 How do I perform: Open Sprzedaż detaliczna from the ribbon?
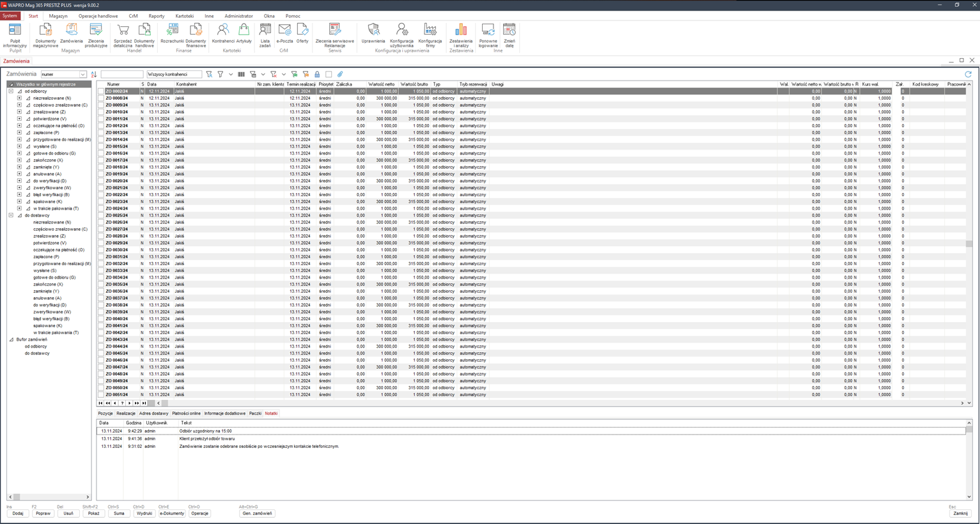tap(123, 33)
